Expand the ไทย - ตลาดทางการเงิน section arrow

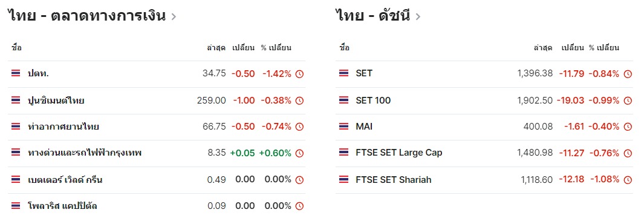[x=174, y=17]
